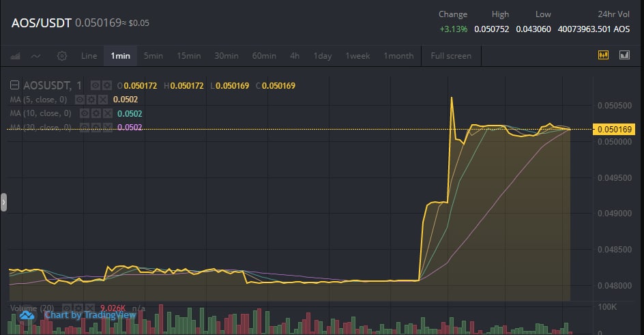The width and height of the screenshot is (644, 335).
Task: Click the 24hr Low value 0.043060
Action: 533,29
